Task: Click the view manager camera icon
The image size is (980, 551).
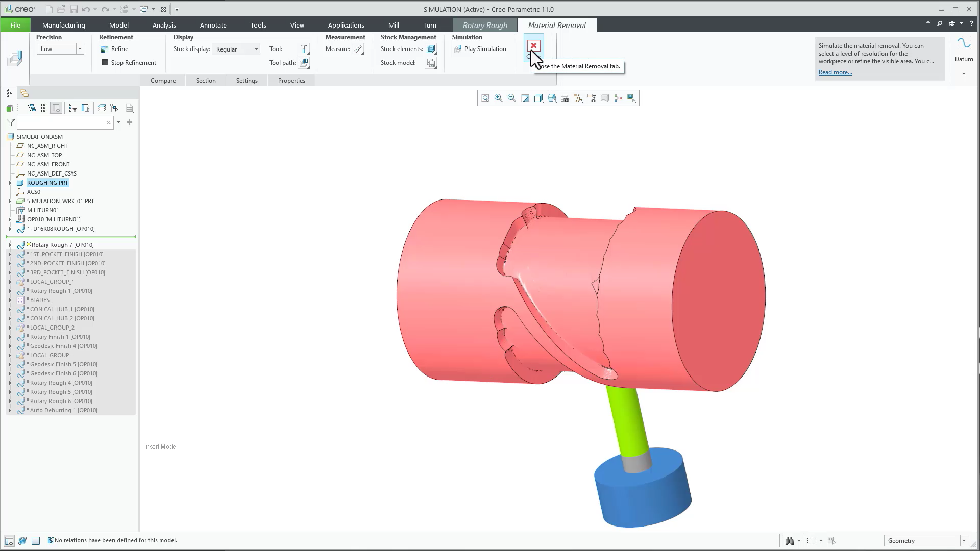Action: coord(565,98)
